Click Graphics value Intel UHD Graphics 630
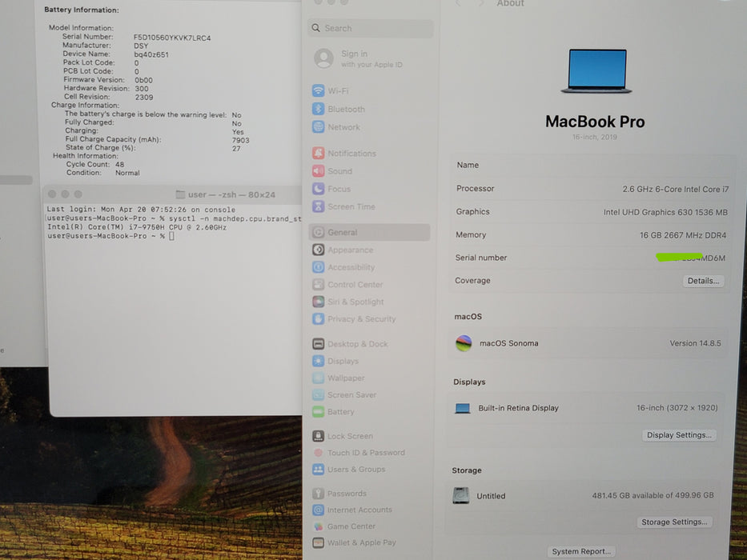 [x=665, y=212]
